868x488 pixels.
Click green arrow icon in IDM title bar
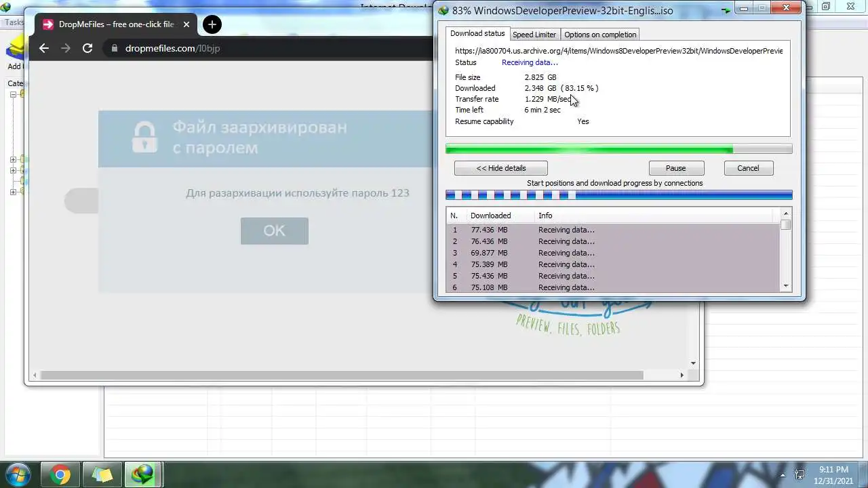pos(726,10)
